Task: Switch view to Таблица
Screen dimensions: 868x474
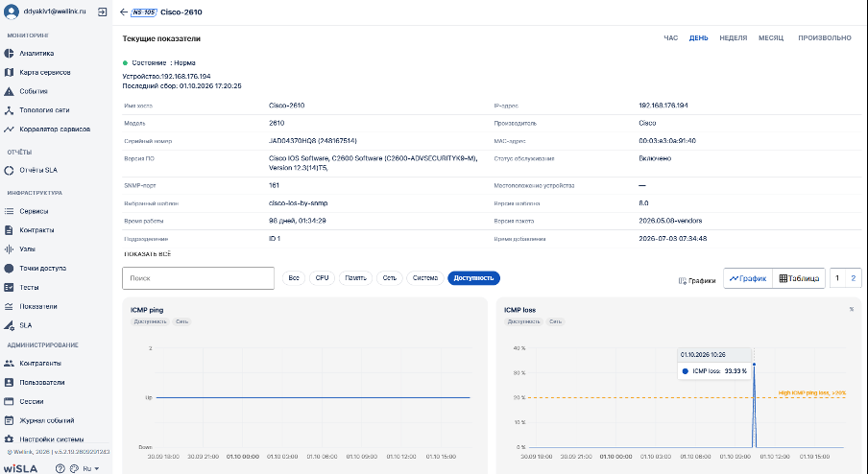Action: pos(799,278)
